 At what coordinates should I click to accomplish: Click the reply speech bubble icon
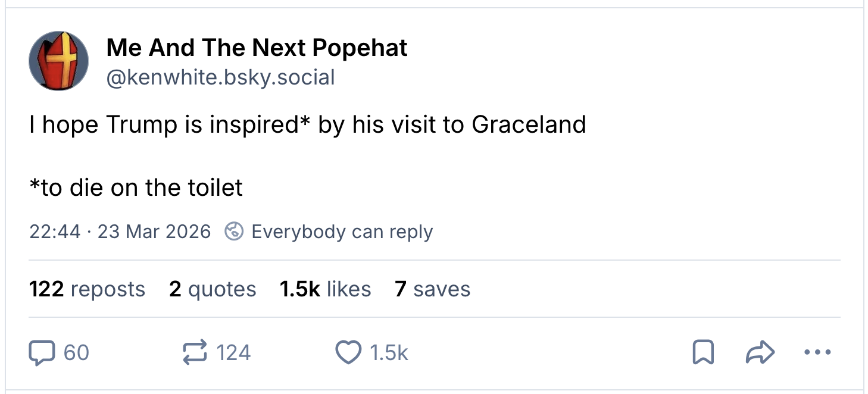click(x=41, y=353)
